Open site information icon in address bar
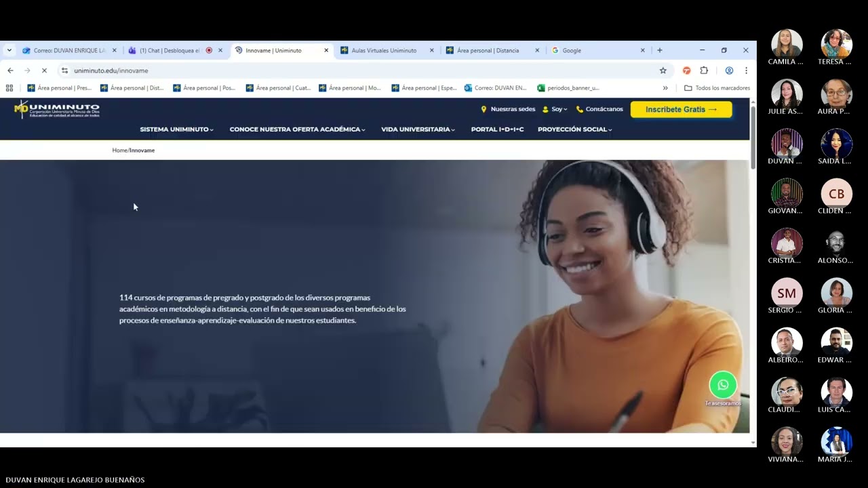Image resolution: width=868 pixels, height=488 pixels. [64, 70]
